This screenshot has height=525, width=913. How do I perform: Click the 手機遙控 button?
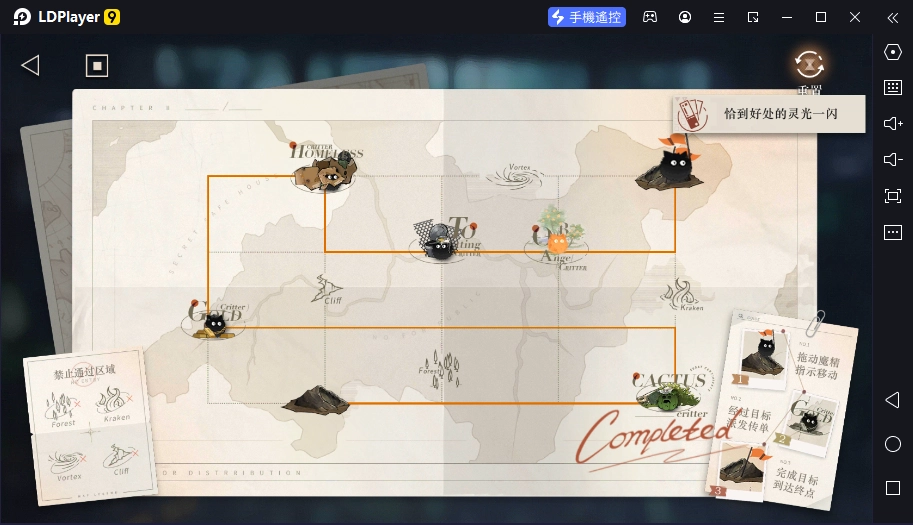tap(587, 17)
